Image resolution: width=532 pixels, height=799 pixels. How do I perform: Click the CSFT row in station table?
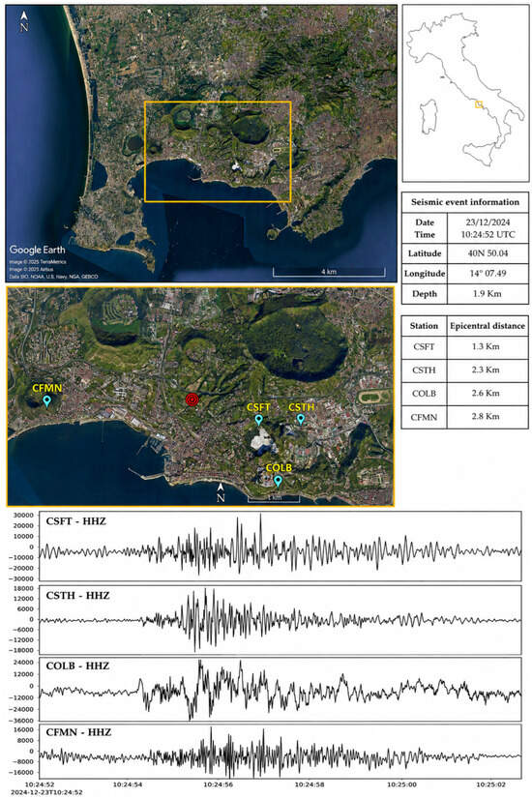pos(464,346)
